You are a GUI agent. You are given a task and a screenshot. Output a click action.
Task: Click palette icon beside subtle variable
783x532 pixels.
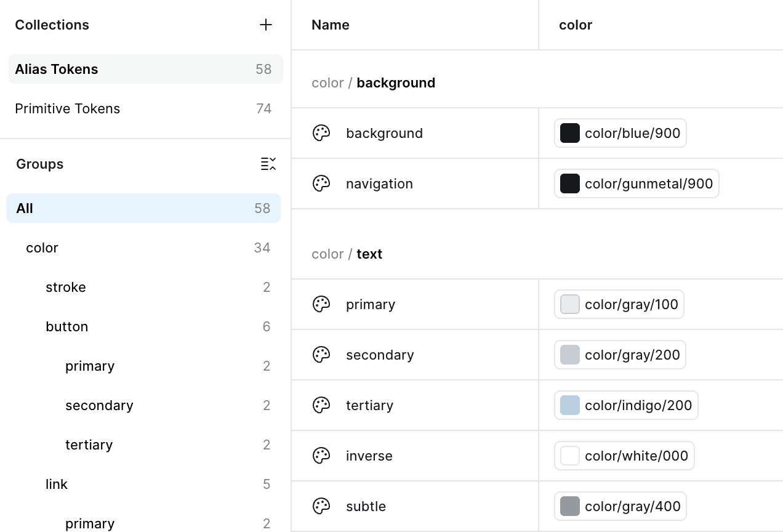click(321, 506)
